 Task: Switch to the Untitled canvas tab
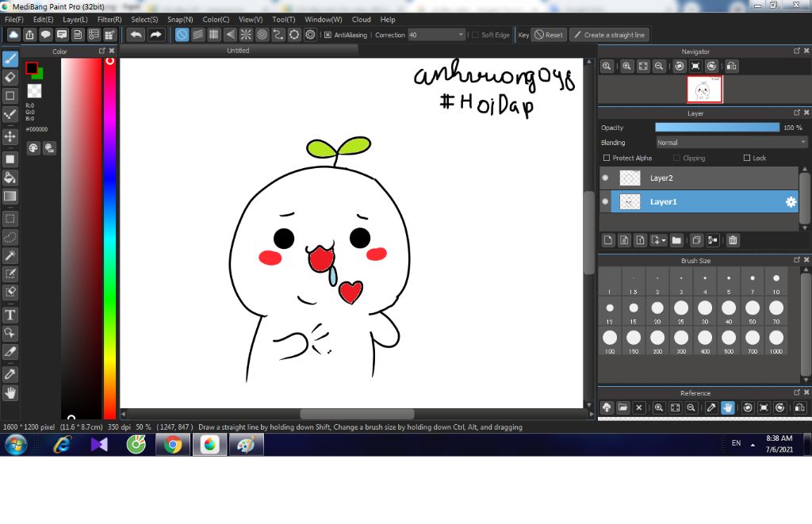click(x=238, y=50)
